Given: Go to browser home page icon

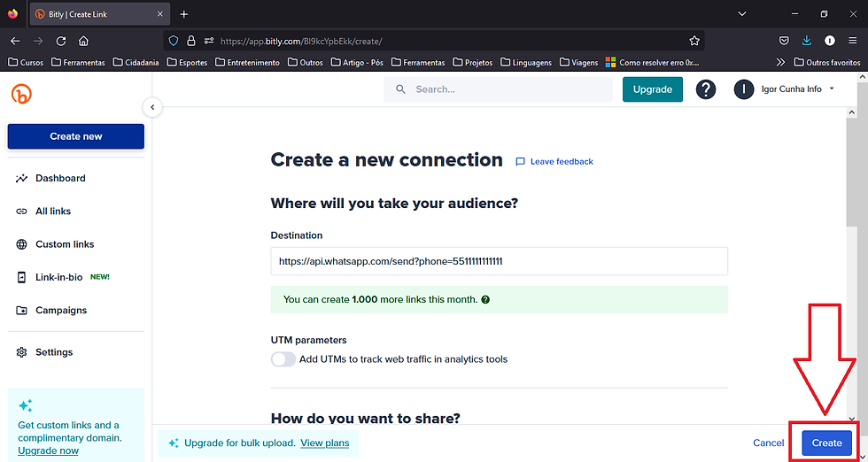Looking at the screenshot, I should tap(83, 41).
